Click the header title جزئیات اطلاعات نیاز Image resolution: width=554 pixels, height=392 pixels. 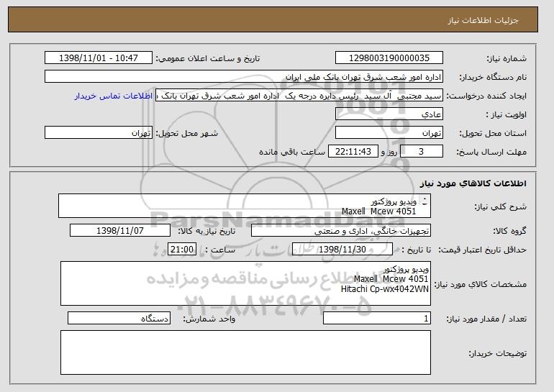483,20
